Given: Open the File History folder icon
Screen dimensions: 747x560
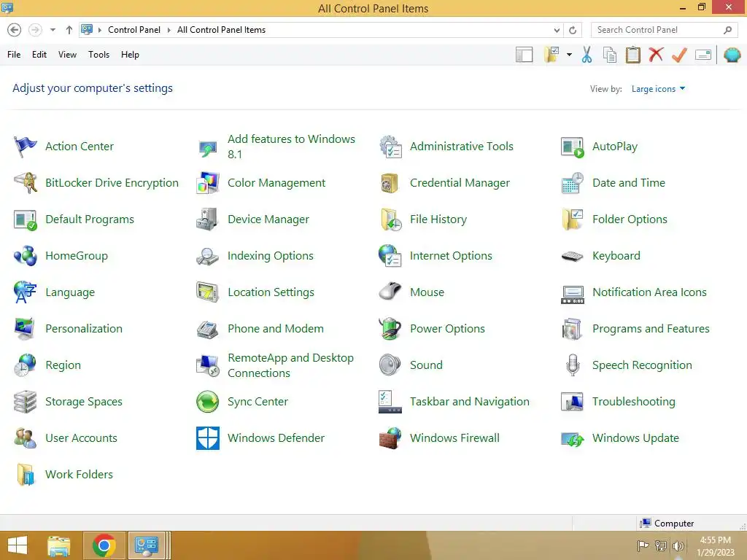Looking at the screenshot, I should coord(390,219).
